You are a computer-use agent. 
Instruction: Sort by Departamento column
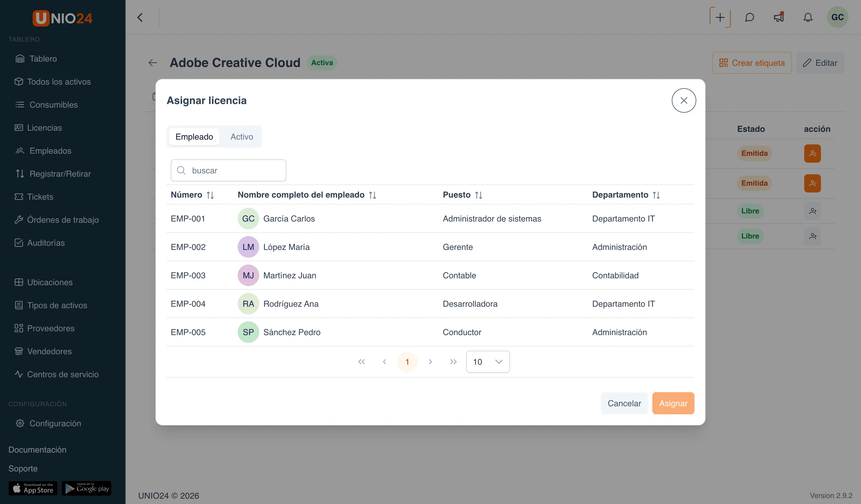626,195
